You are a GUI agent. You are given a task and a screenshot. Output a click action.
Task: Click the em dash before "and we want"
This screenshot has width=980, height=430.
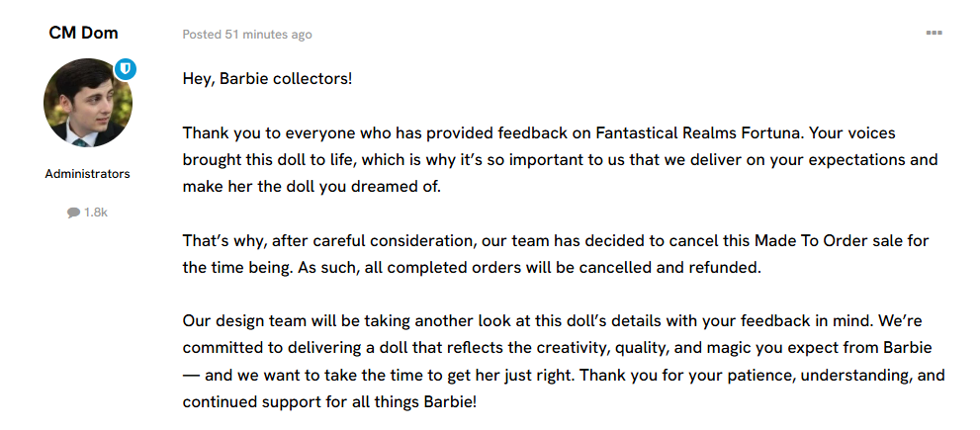(x=193, y=376)
